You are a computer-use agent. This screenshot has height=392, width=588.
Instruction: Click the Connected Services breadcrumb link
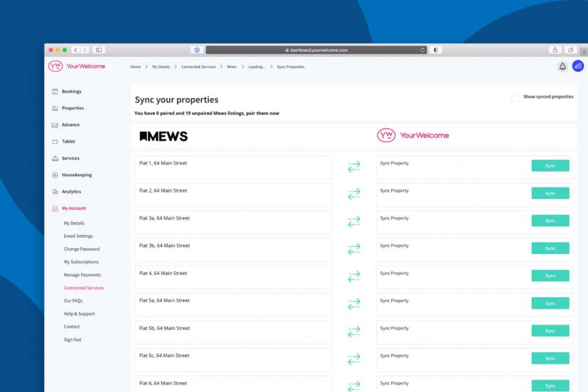[198, 67]
